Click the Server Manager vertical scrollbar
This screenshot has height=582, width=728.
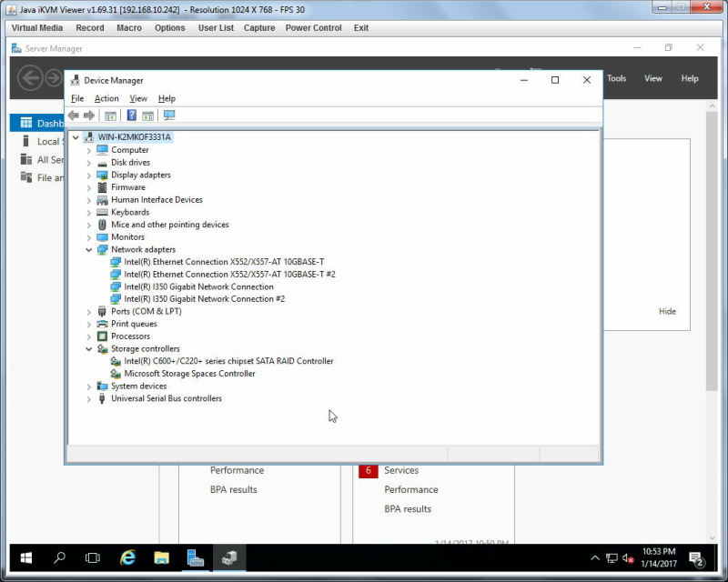712,251
